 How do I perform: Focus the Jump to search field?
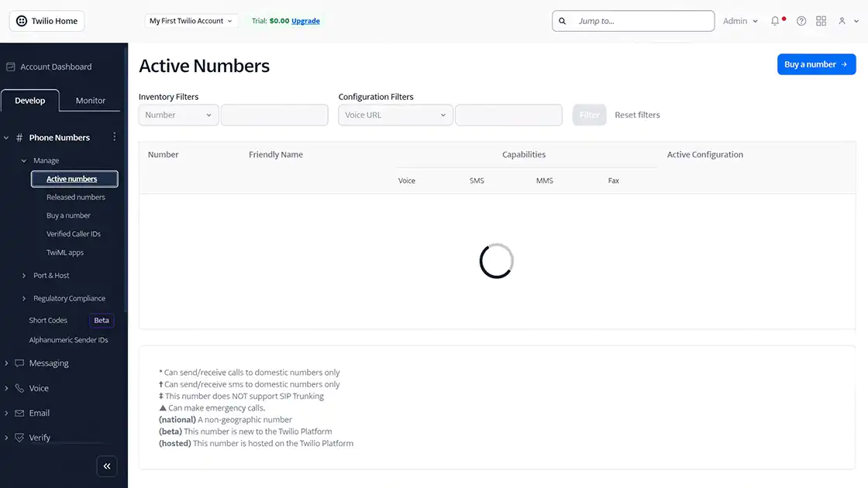pyautogui.click(x=633, y=21)
